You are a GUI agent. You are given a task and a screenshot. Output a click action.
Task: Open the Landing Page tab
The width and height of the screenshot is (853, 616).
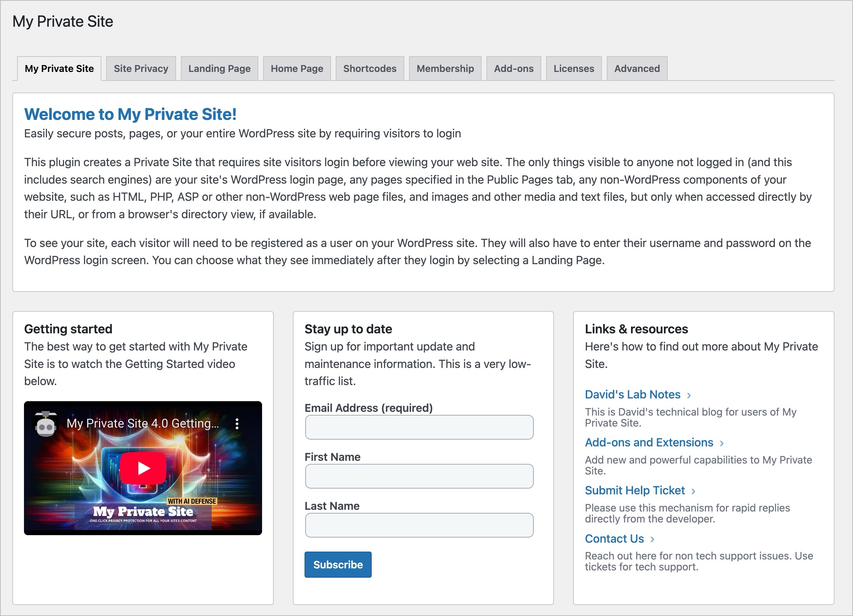click(x=219, y=69)
